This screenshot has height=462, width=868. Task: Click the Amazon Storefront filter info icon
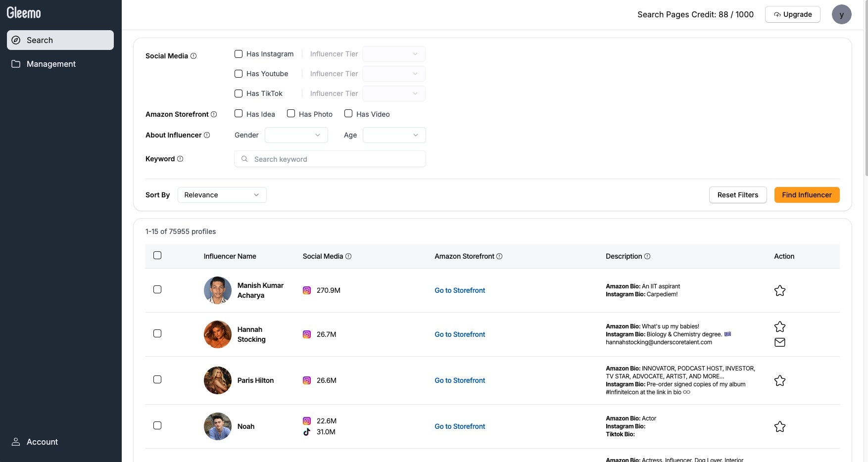tap(214, 114)
